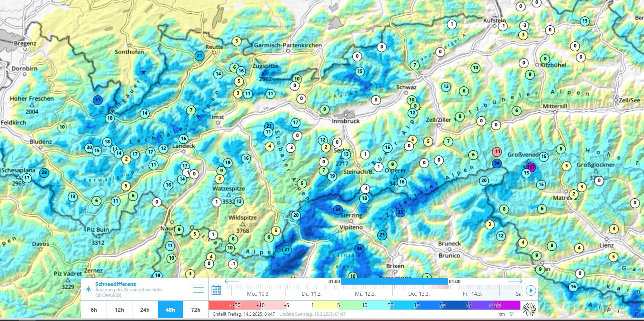Screen dimensions: 644x321
Task: Select station marker 36 near Sarntaler Alpen
Action: coord(359,249)
